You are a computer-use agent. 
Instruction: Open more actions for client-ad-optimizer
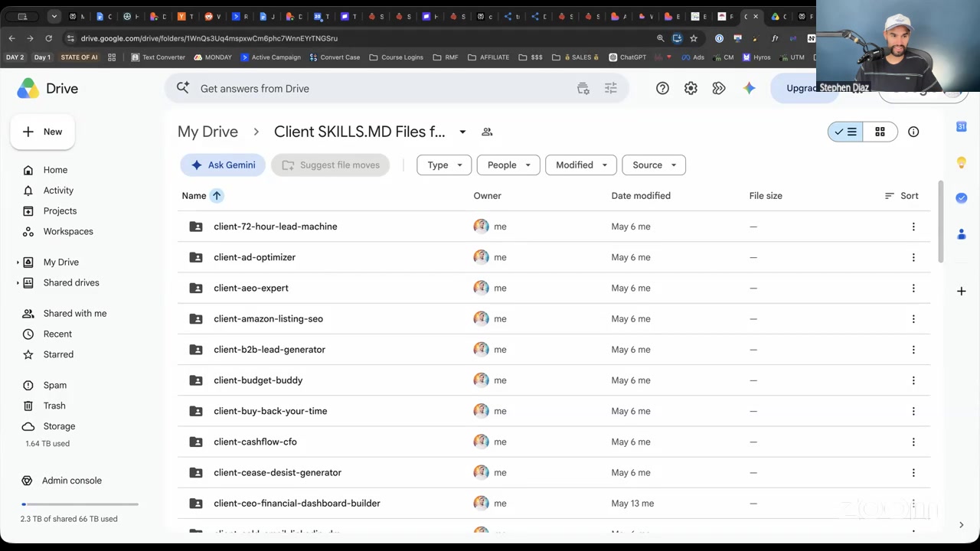click(913, 257)
